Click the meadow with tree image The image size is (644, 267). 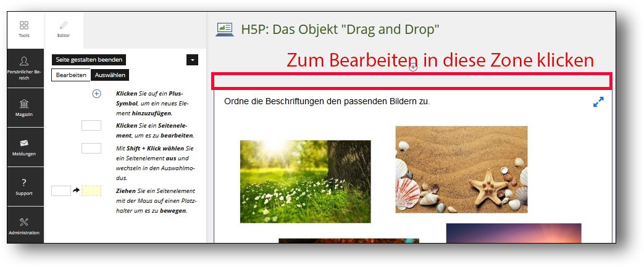click(x=305, y=181)
